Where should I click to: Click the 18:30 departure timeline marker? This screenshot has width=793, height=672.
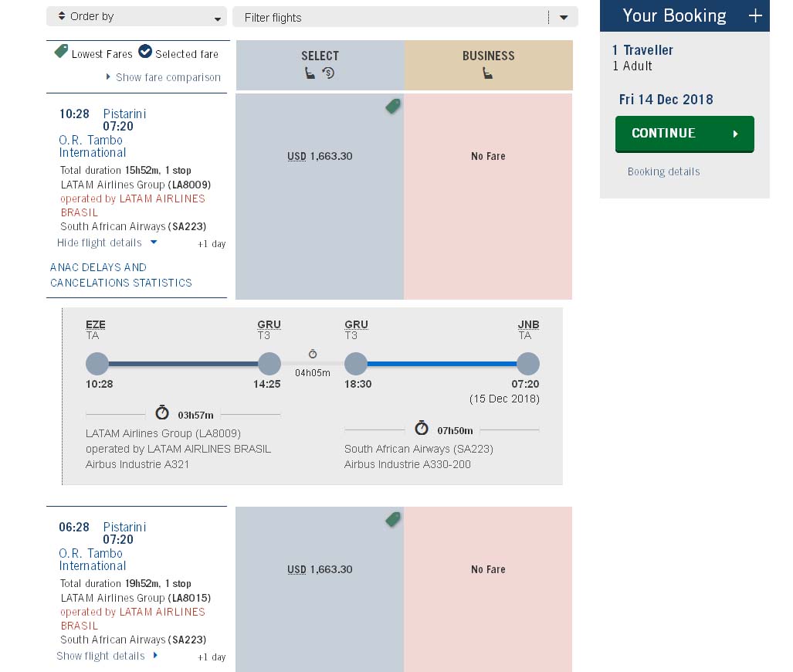(356, 364)
